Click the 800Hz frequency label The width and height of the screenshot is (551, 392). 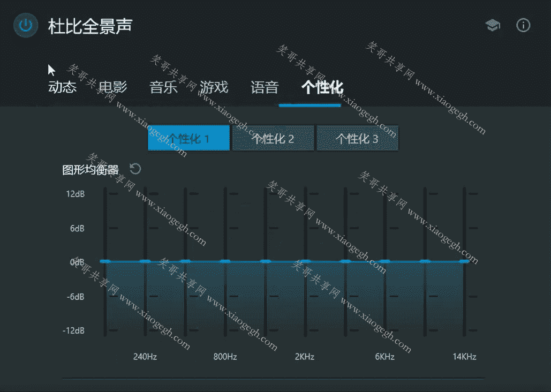pyautogui.click(x=225, y=357)
